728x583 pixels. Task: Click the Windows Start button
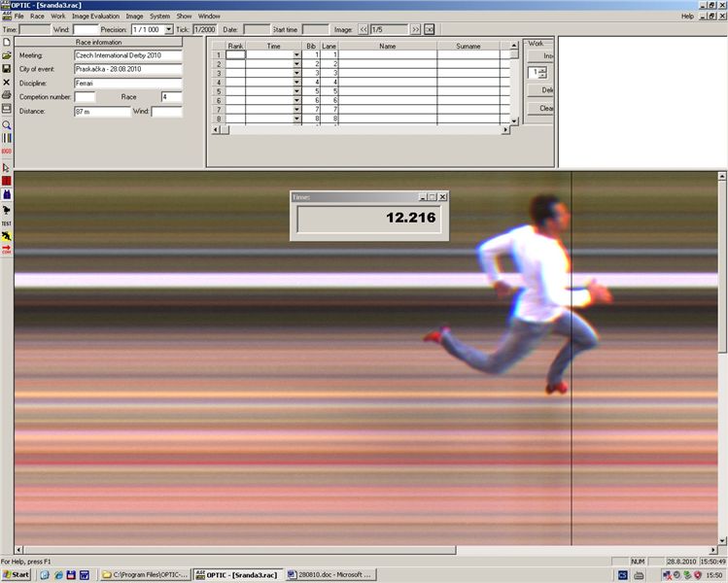pos(16,574)
